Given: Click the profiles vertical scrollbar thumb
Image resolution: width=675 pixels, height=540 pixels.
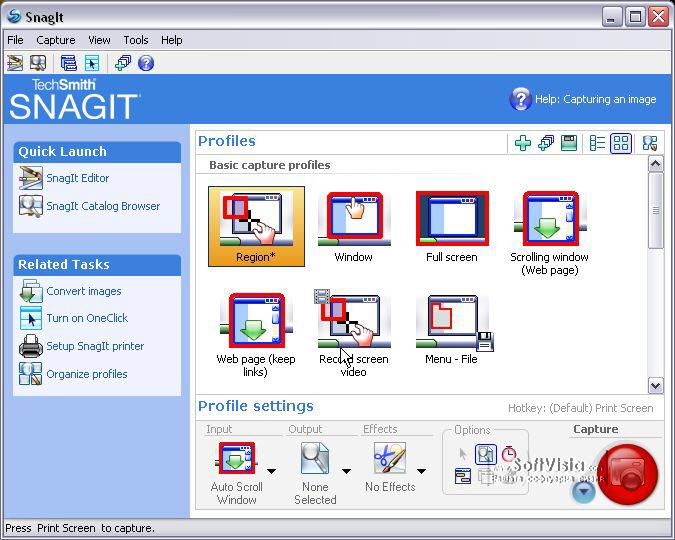Looking at the screenshot, I should tap(656, 210).
